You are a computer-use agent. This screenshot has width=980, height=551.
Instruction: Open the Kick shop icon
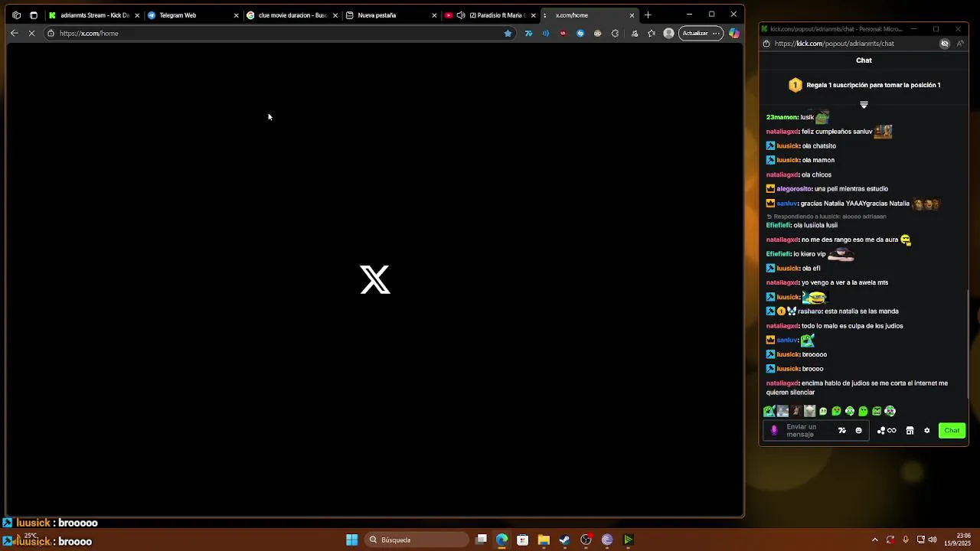coord(910,431)
